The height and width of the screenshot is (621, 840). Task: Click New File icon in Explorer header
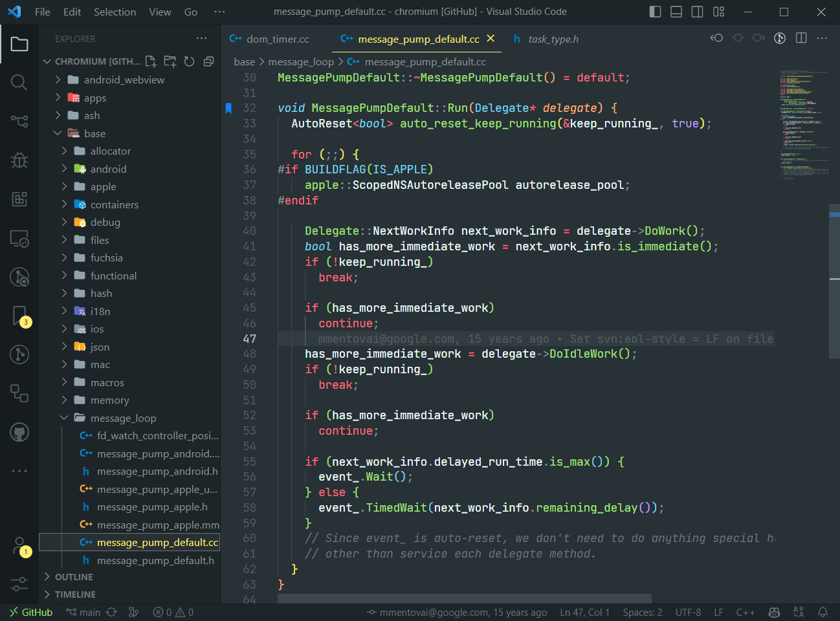151,61
